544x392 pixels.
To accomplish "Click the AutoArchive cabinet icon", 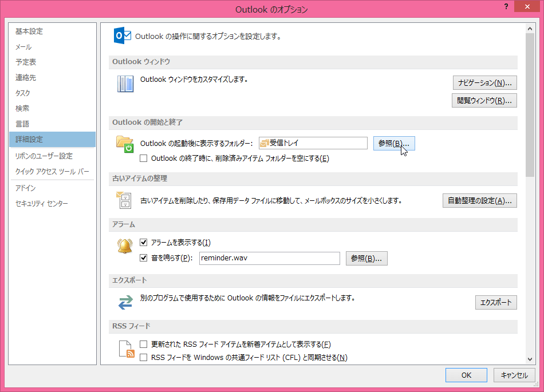I will (123, 200).
